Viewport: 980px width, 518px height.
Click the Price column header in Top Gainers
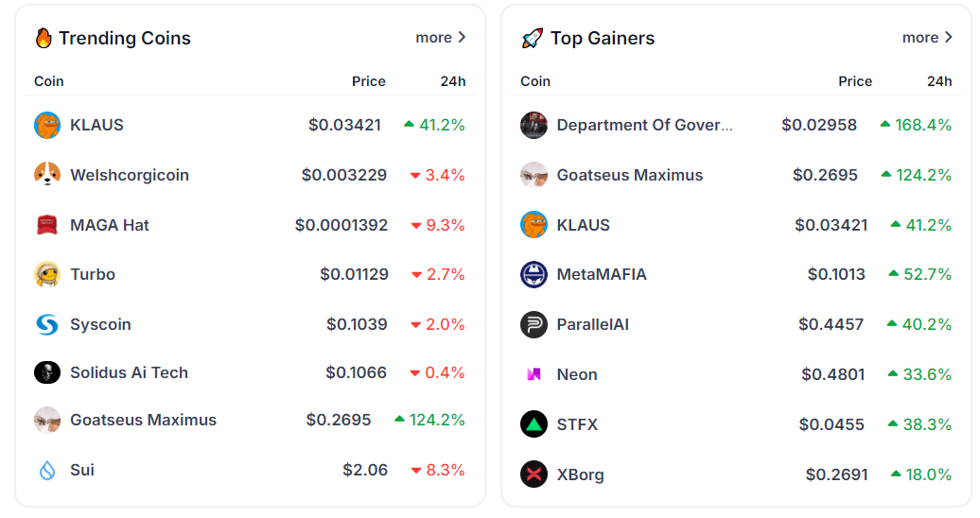(x=855, y=81)
